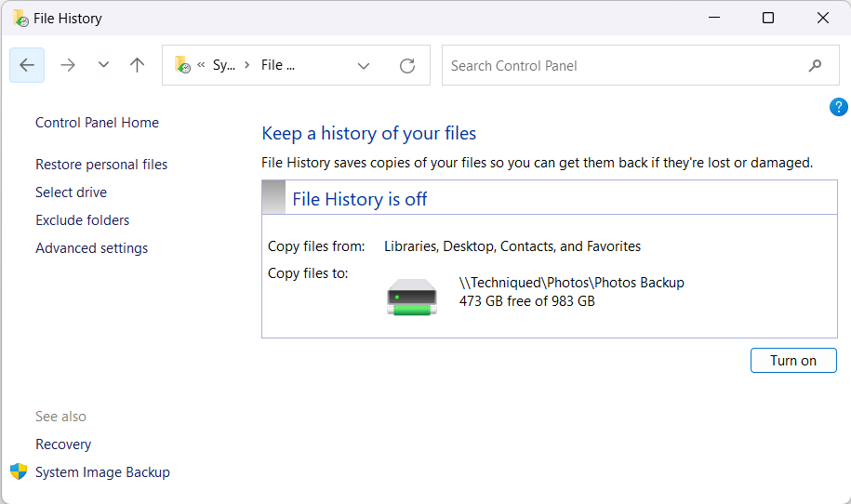Refresh the File History page
The width and height of the screenshot is (851, 504).
coord(407,66)
